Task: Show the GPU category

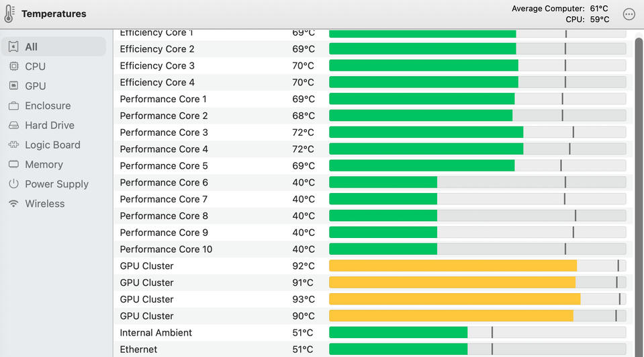Action: [36, 86]
